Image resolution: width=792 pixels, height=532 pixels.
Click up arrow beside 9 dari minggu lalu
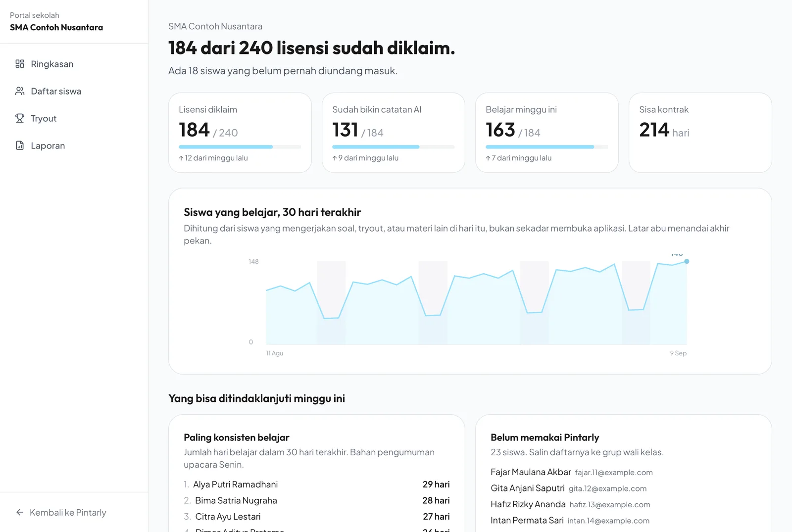[x=335, y=158]
